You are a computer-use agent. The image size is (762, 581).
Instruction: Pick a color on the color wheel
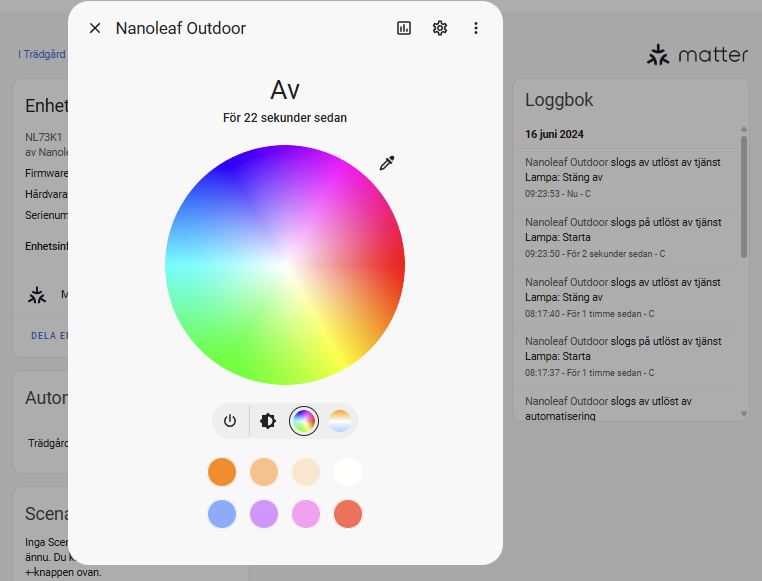285,265
